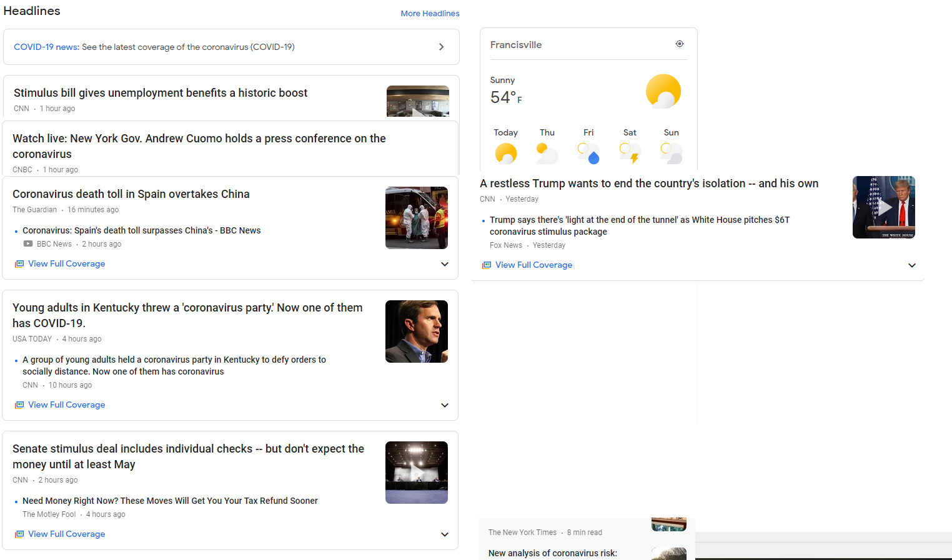The image size is (952, 560).
Task: Open the restless Trump isolation headline
Action: [649, 184]
